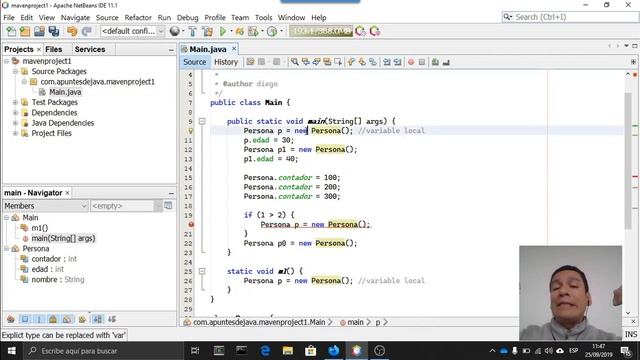Toggle Show Static Members filter in Navigator
The height and width of the screenshot is (360, 640).
click(x=39, y=319)
